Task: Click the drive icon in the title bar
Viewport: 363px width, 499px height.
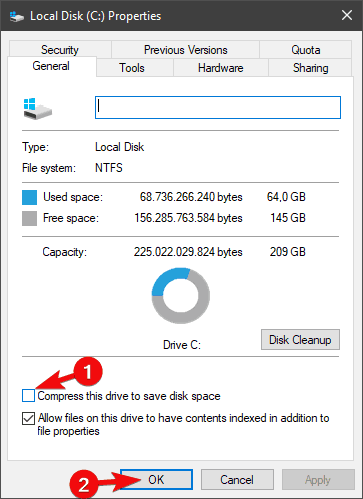Action: 17,16
